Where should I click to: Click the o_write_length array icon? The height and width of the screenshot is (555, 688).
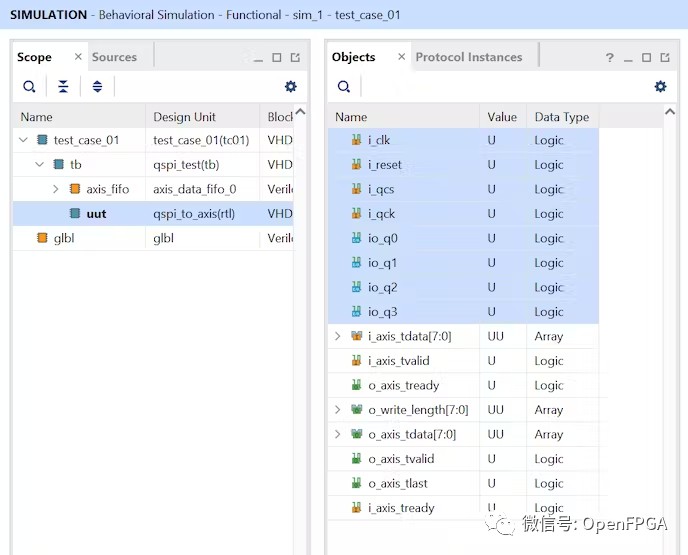coord(357,410)
